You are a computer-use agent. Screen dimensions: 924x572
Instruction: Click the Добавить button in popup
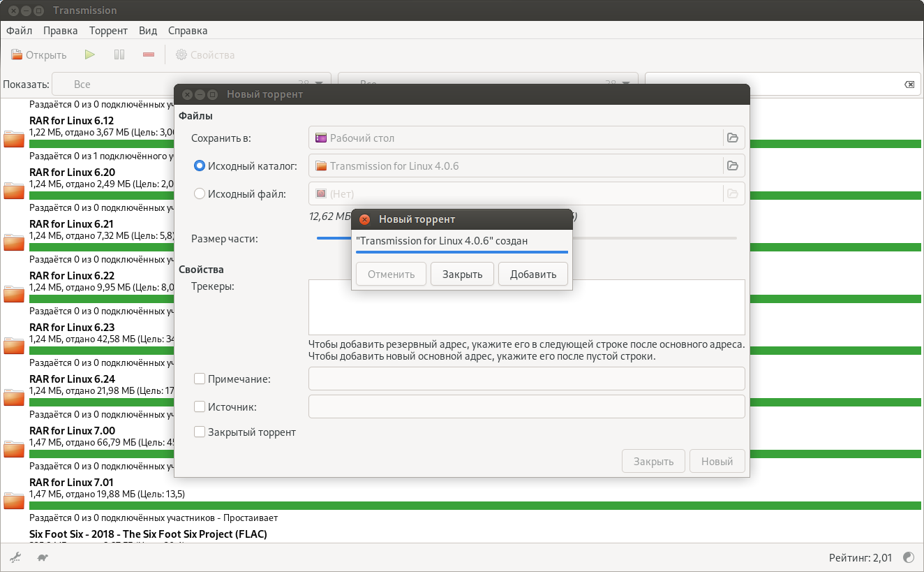(532, 274)
